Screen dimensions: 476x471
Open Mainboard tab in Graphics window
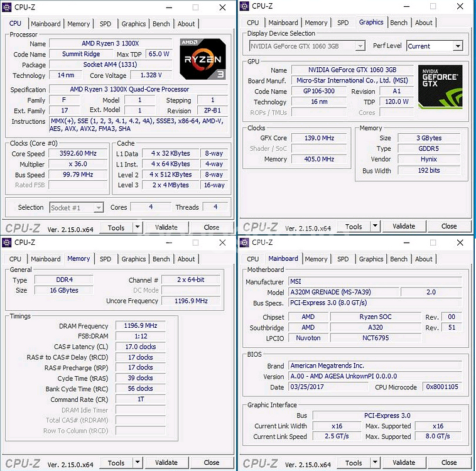click(x=283, y=23)
